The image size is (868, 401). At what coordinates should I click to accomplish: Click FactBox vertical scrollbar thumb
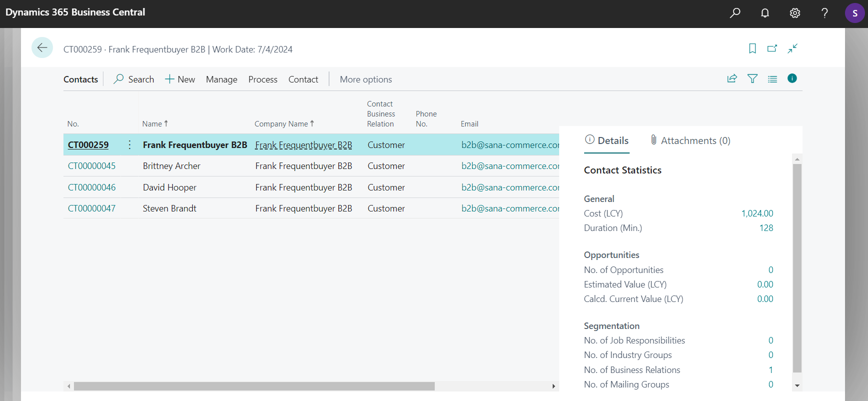point(797,268)
